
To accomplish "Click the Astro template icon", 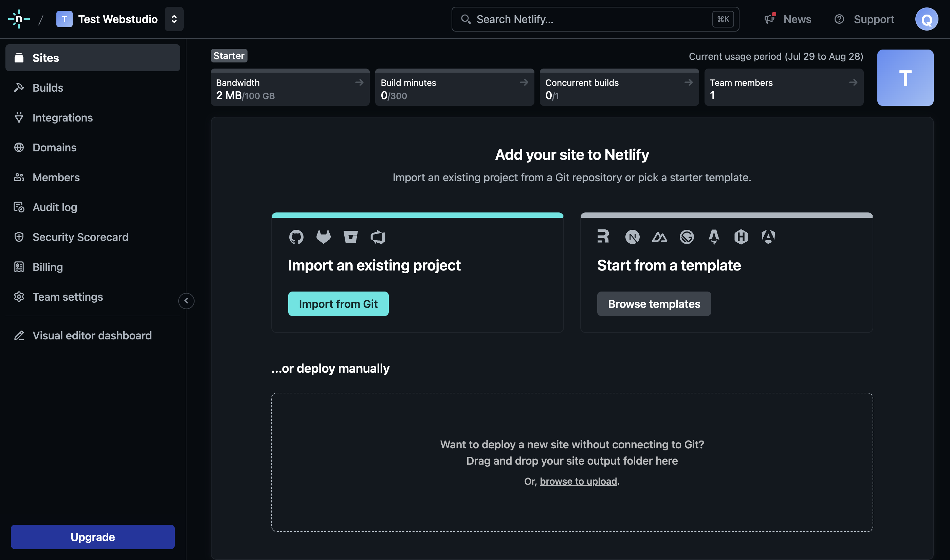I will (x=714, y=237).
